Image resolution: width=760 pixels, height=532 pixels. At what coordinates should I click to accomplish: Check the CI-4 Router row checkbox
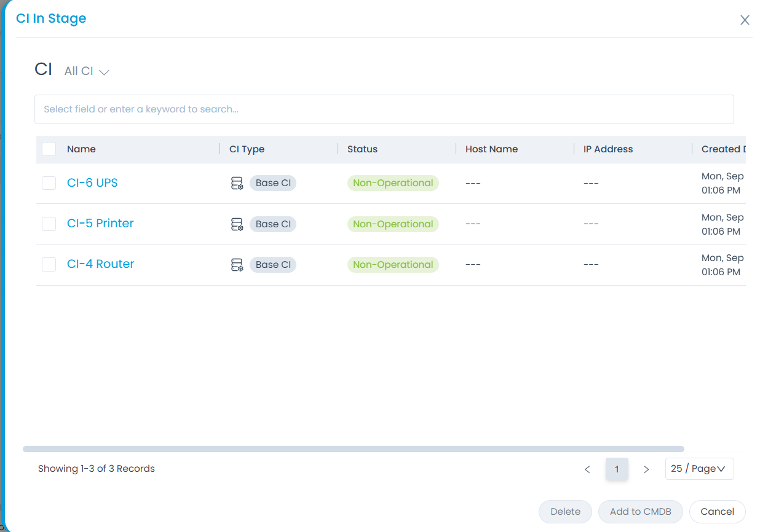(49, 265)
